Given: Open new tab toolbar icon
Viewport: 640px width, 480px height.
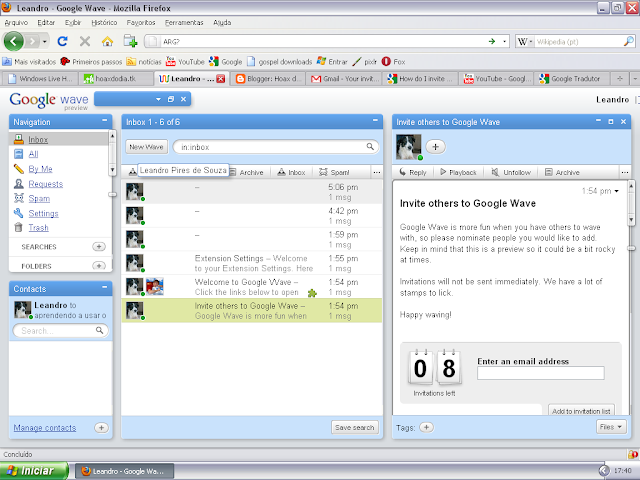Looking at the screenshot, I should pos(130,41).
